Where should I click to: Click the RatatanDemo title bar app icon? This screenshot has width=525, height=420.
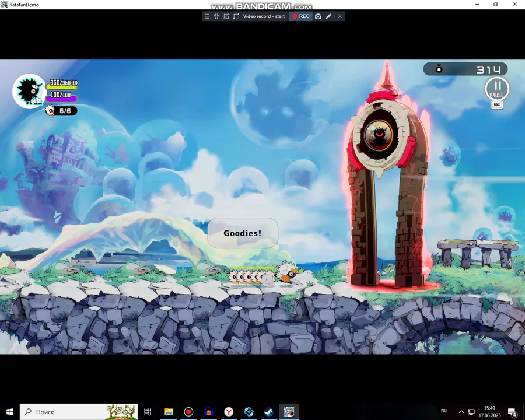[4, 4]
